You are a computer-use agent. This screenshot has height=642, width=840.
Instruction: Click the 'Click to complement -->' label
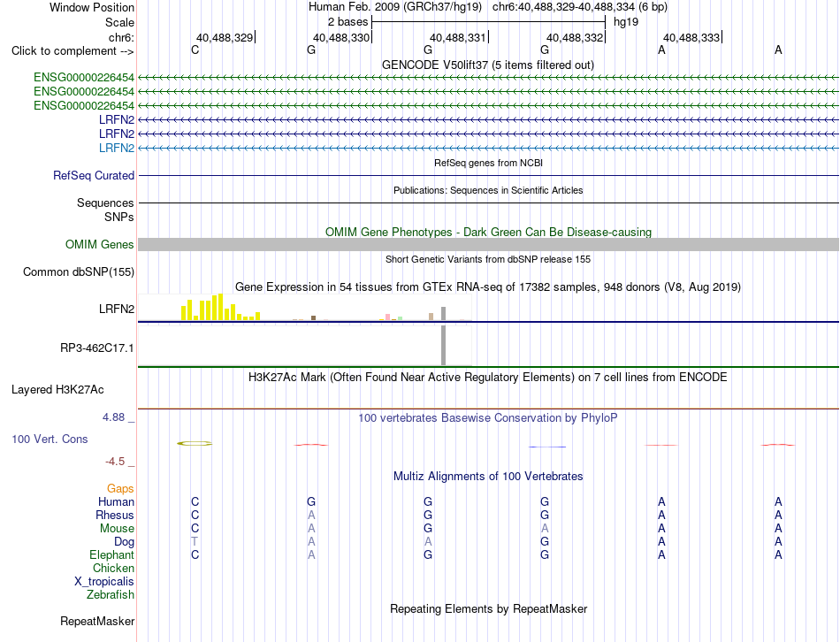(x=73, y=51)
